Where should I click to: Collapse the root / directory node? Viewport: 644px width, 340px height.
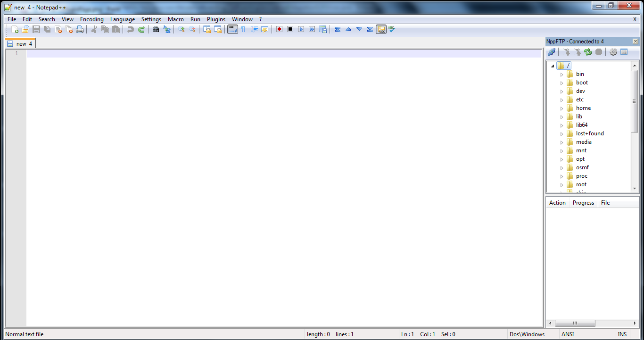tap(552, 66)
